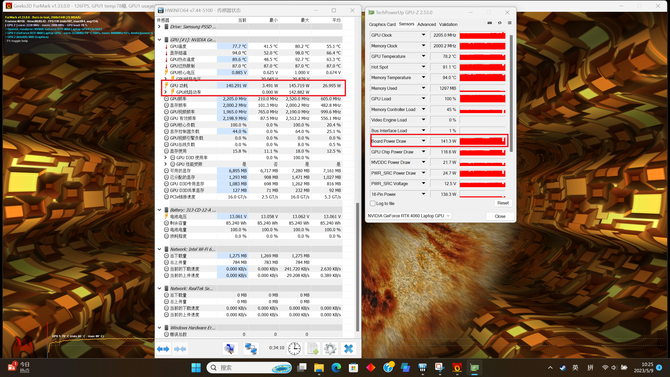Click the GPU-Z screenshot camera icon
670x377 pixels.
pyautogui.click(x=490, y=23)
